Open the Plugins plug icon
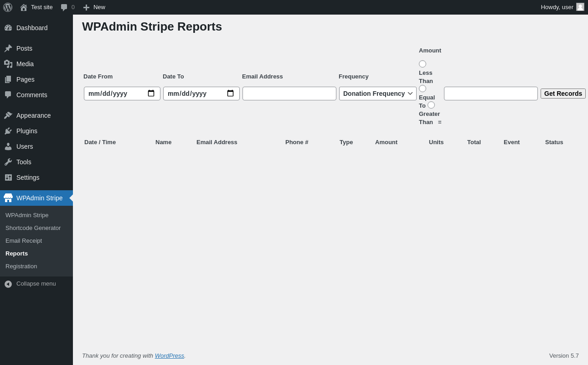Viewport: 588px width, 365px height. coord(8,131)
